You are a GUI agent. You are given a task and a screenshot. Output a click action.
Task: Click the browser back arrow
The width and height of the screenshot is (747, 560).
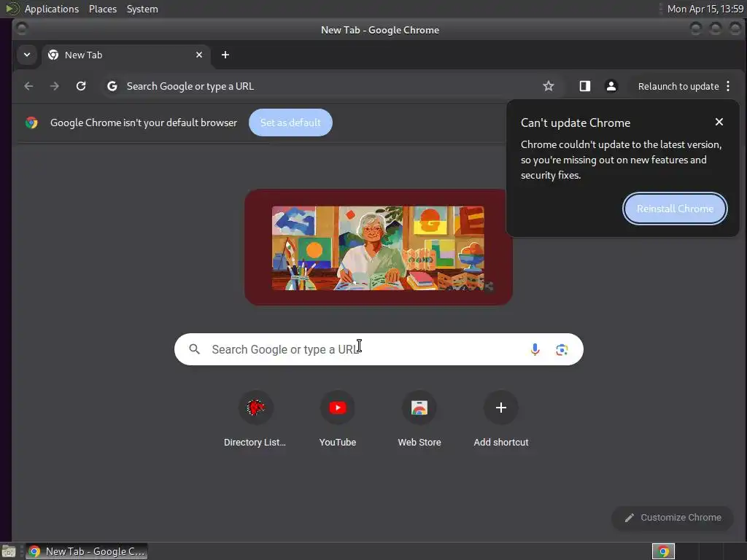click(28, 86)
